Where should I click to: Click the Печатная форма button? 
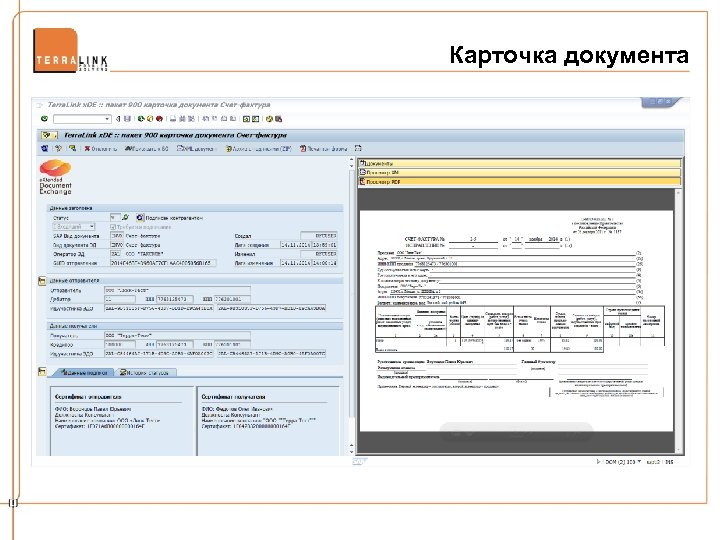click(323, 149)
